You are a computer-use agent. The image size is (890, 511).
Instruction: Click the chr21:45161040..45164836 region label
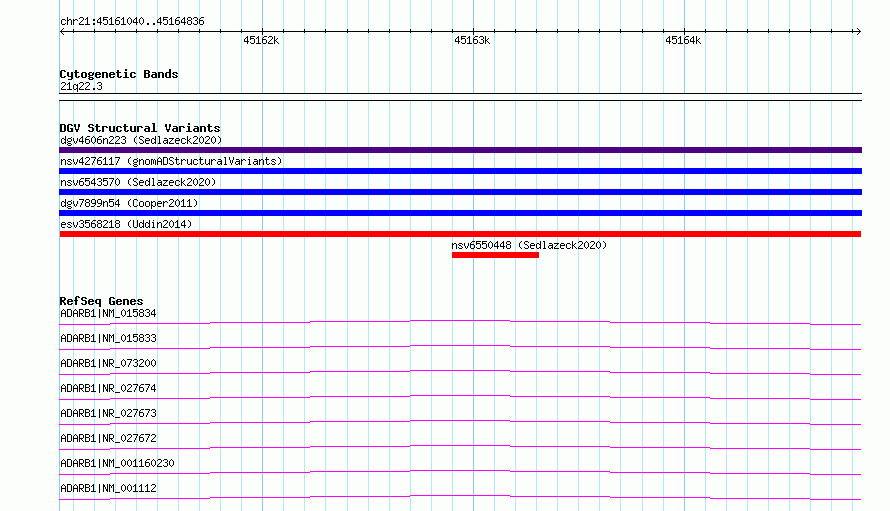click(132, 22)
